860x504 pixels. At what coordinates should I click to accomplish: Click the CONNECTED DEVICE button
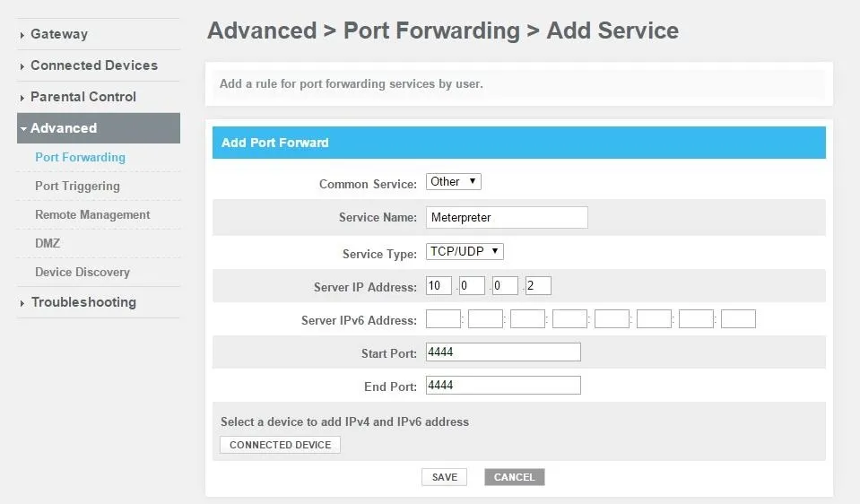pos(281,445)
